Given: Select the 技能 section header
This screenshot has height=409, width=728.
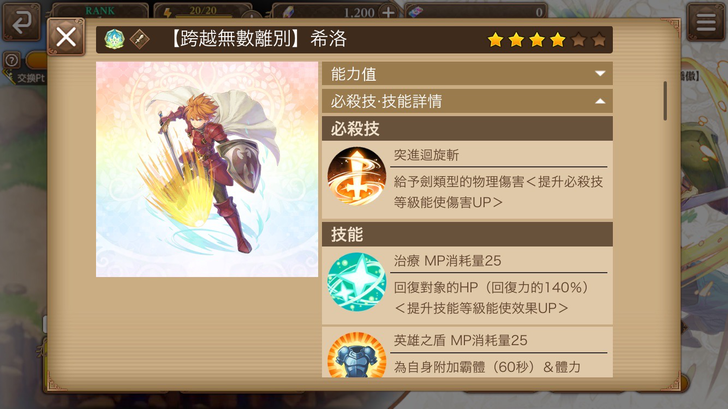Looking at the screenshot, I should pyautogui.click(x=467, y=234).
